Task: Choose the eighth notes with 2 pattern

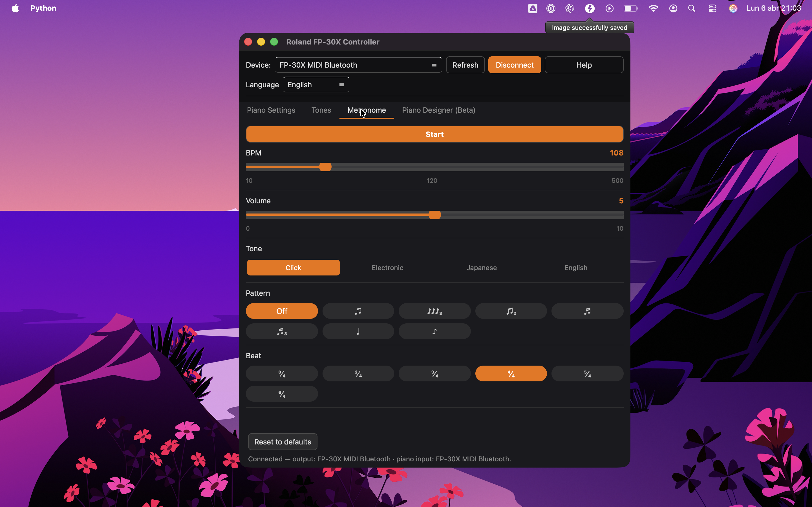Action: tap(511, 311)
